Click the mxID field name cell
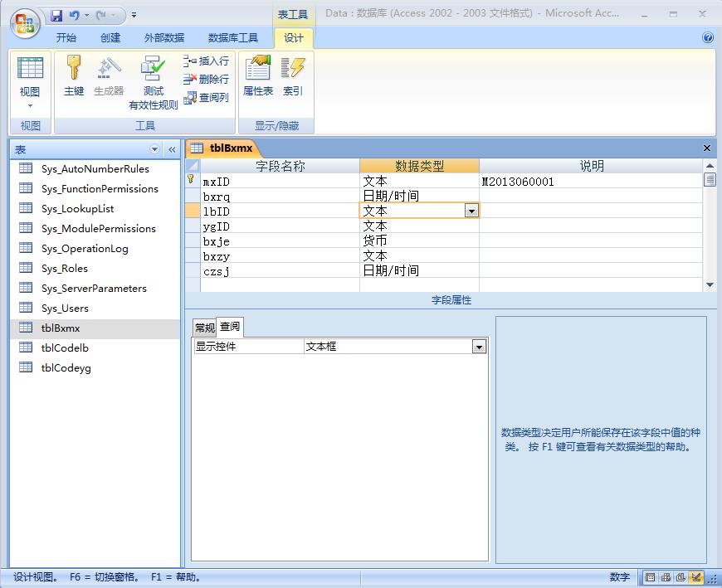This screenshot has width=722, height=588. pyautogui.click(x=280, y=181)
